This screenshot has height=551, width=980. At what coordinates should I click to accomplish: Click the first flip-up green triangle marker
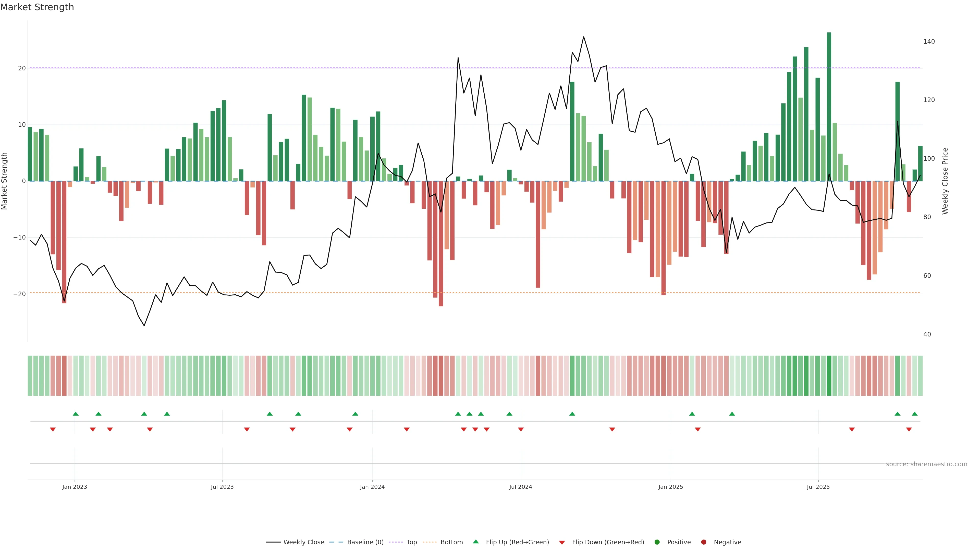tap(76, 414)
